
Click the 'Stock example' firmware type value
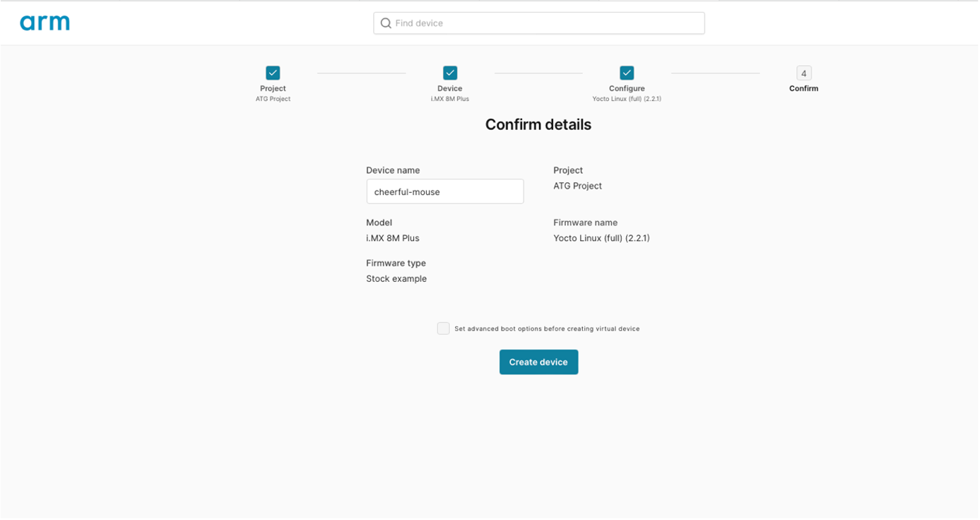[x=396, y=279]
